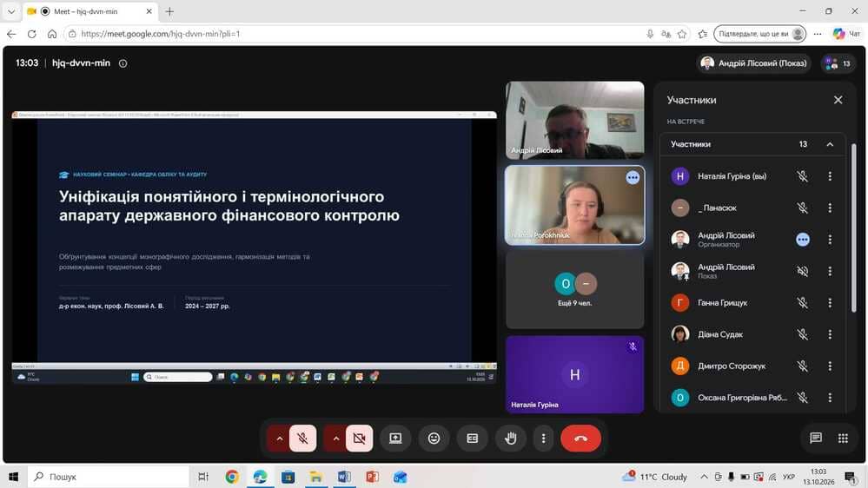Toggle the camera off button
The height and width of the screenshot is (488, 868).
(x=359, y=439)
